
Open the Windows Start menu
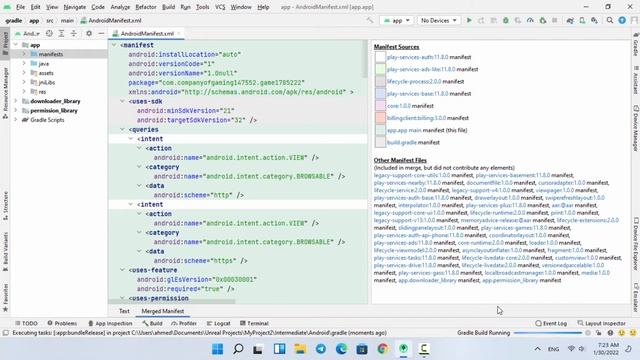coord(218,349)
